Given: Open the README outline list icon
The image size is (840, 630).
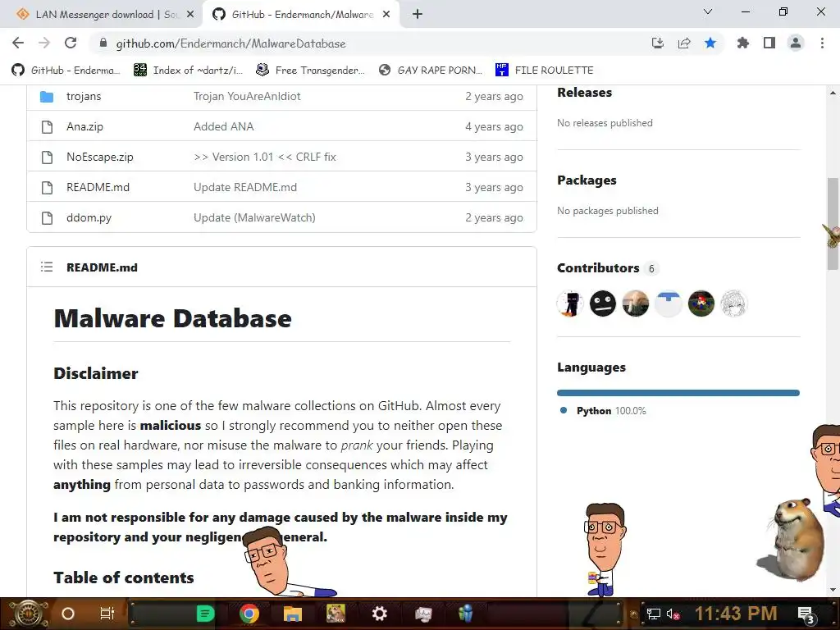Looking at the screenshot, I should [47, 267].
